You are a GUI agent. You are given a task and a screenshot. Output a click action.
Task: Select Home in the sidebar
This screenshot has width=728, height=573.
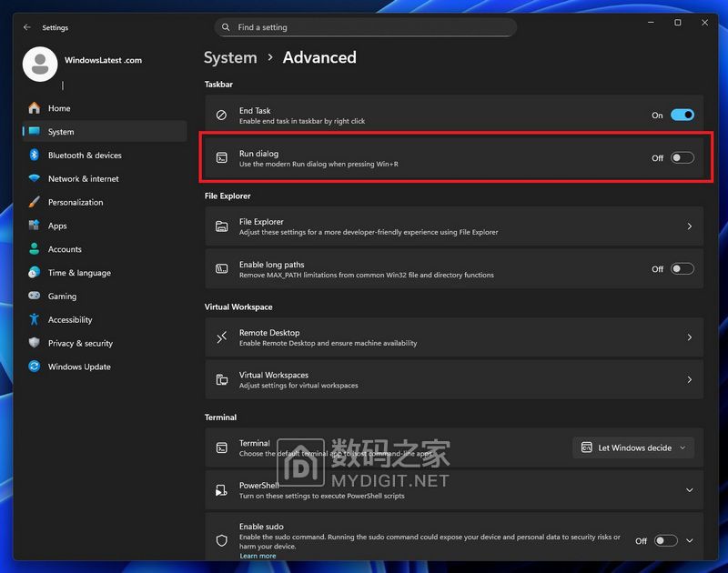click(x=105, y=108)
